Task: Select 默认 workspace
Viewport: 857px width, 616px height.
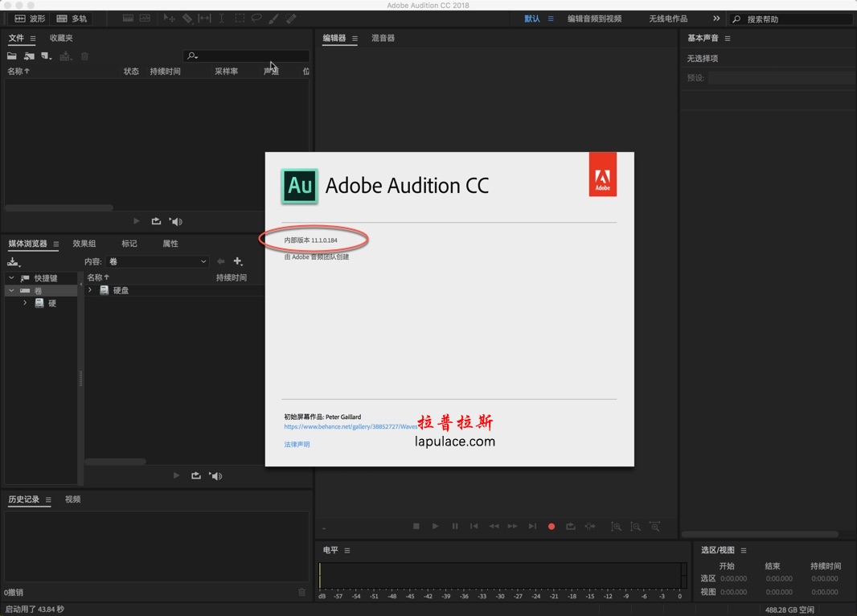Action: (531, 18)
